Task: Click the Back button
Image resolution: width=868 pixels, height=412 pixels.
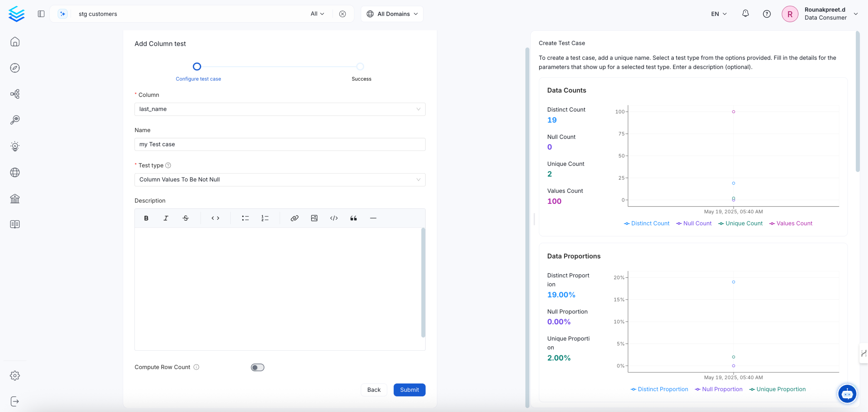Action: pos(374,390)
